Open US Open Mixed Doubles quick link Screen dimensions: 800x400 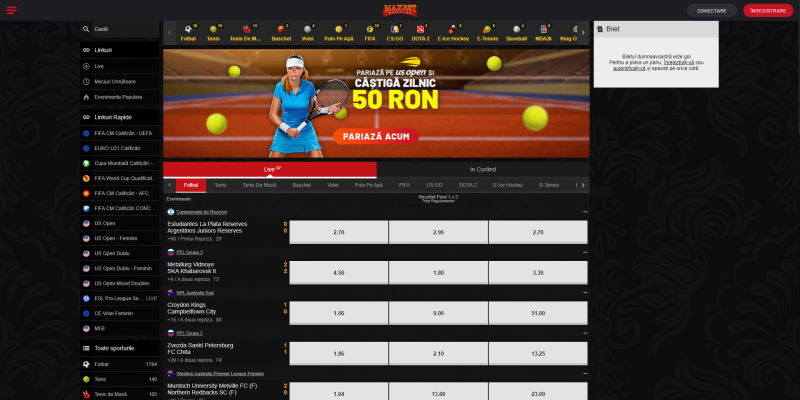pyautogui.click(x=120, y=283)
